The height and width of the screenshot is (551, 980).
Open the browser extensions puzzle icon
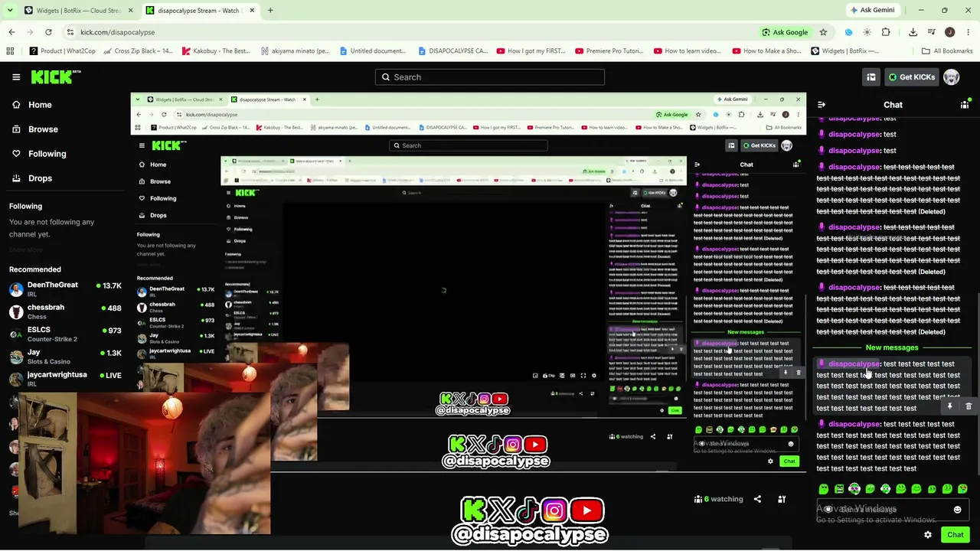886,32
